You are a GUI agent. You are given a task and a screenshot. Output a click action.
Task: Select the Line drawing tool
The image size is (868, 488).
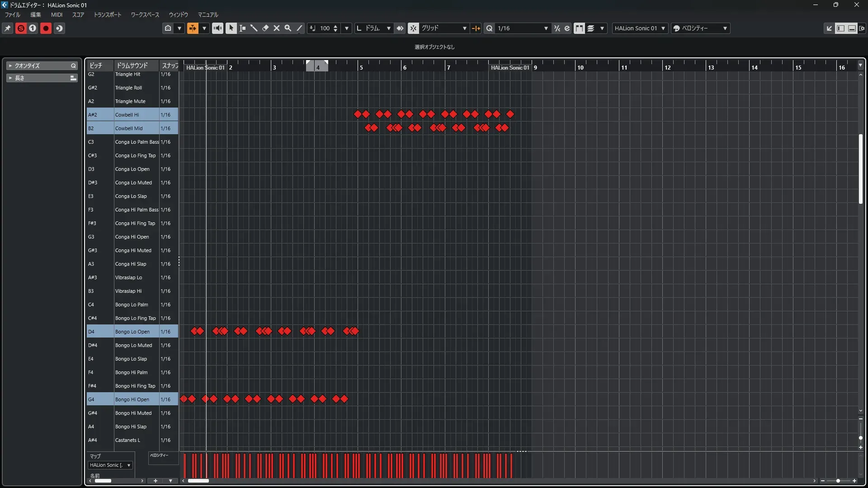tap(299, 28)
